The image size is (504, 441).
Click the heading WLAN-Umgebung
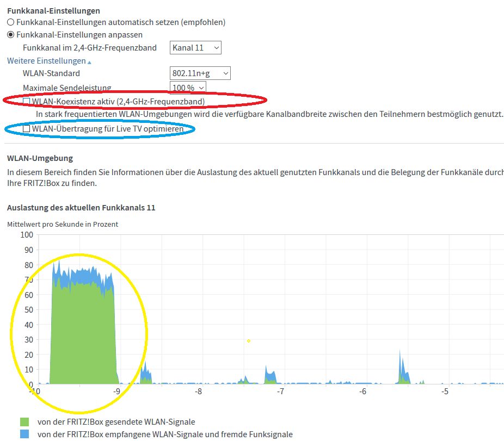[x=40, y=158]
